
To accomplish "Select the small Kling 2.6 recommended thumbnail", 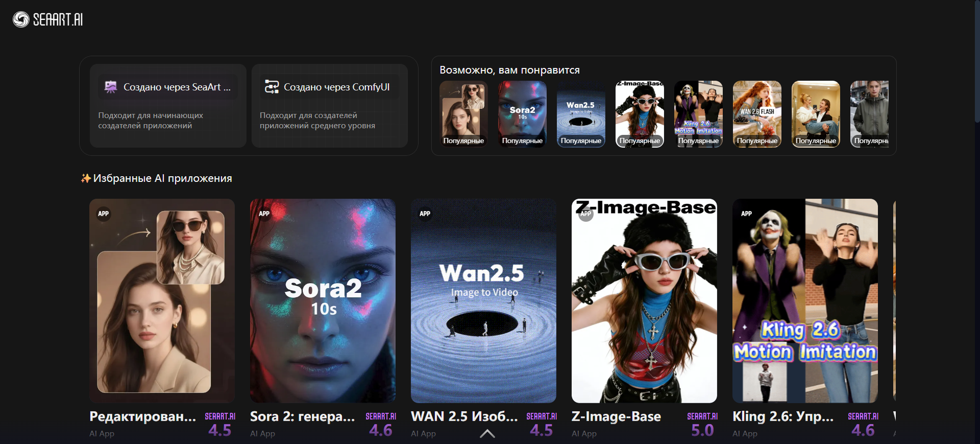I will point(698,114).
